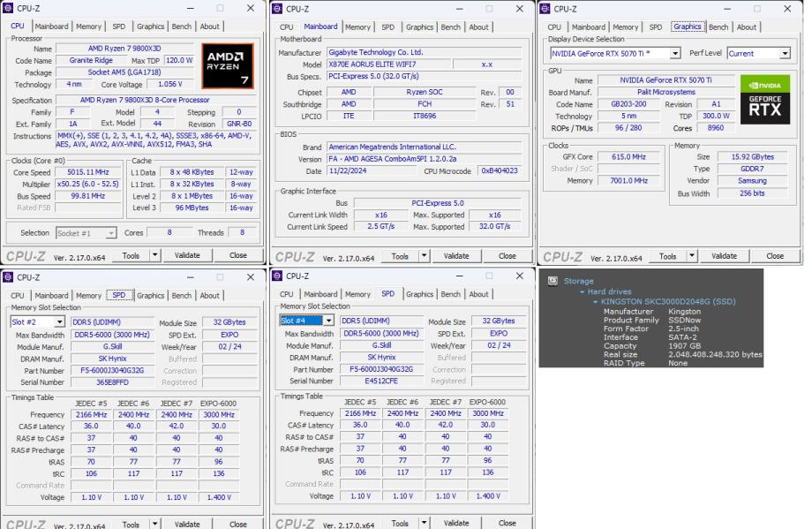812x529 pixels.
Task: Click the Code Name field Granite Ridge
Action: [91, 60]
